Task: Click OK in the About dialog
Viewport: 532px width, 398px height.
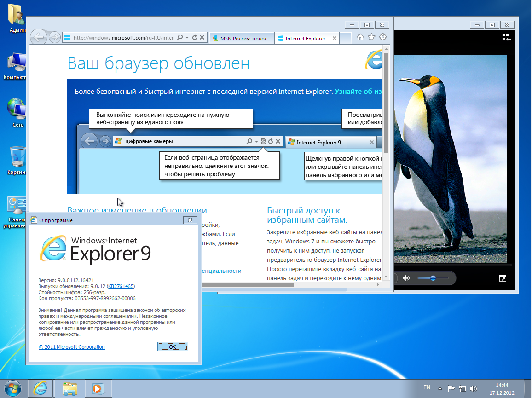Action: pyautogui.click(x=173, y=346)
